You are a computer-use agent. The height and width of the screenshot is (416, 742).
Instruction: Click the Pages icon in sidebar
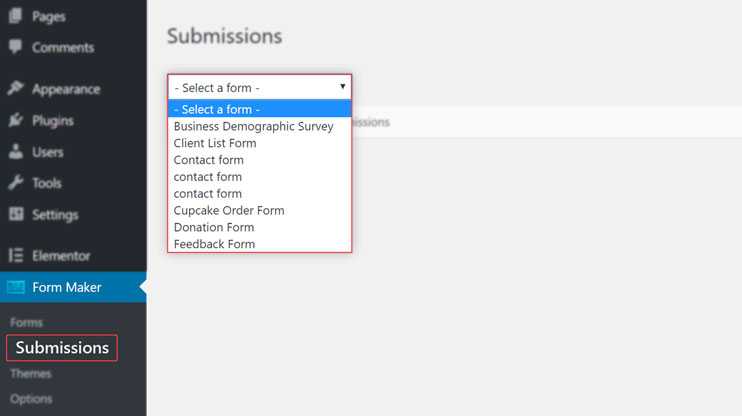15,16
